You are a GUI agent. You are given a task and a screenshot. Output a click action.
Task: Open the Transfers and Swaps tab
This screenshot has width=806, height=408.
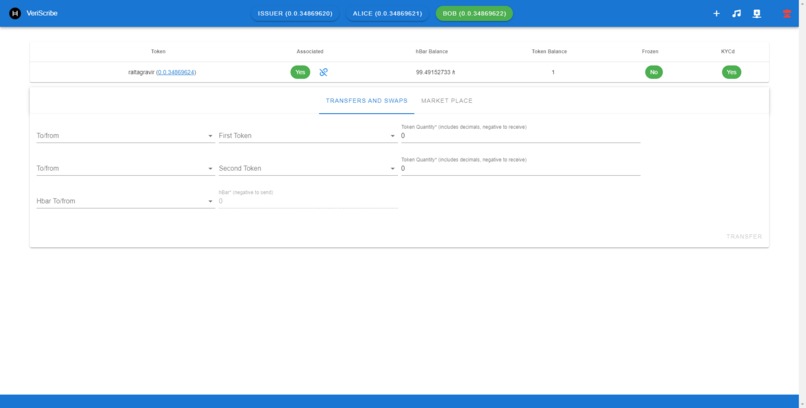coord(367,101)
